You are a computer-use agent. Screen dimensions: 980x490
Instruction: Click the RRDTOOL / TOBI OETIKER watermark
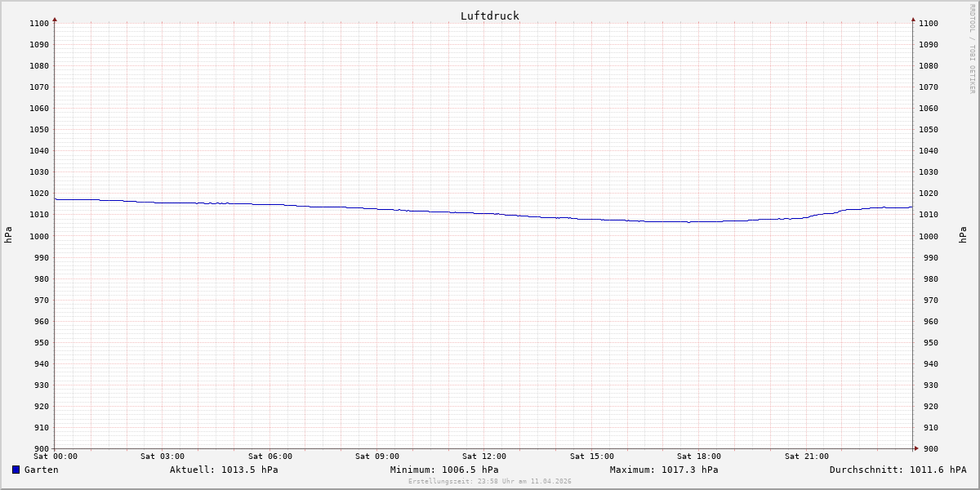click(x=972, y=49)
